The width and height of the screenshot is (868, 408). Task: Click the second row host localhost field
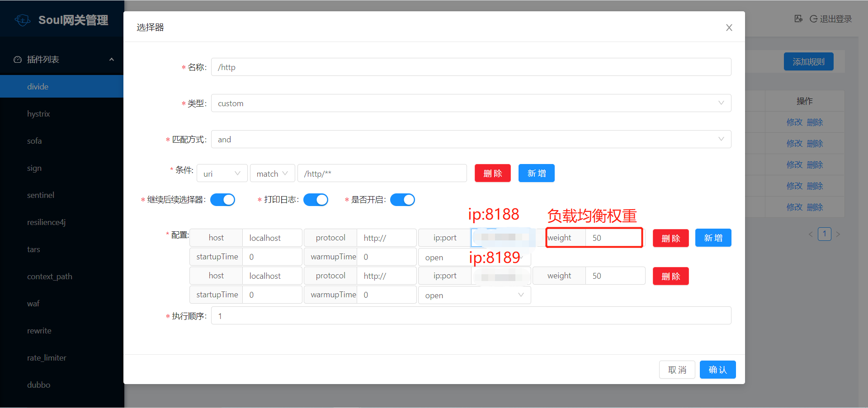pyautogui.click(x=272, y=276)
